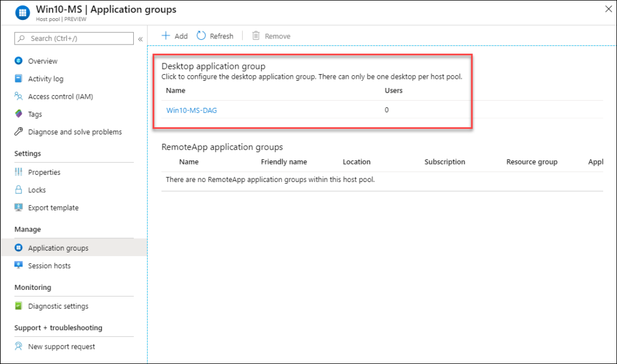
Task: Click the New support request icon
Action: pos(19,347)
